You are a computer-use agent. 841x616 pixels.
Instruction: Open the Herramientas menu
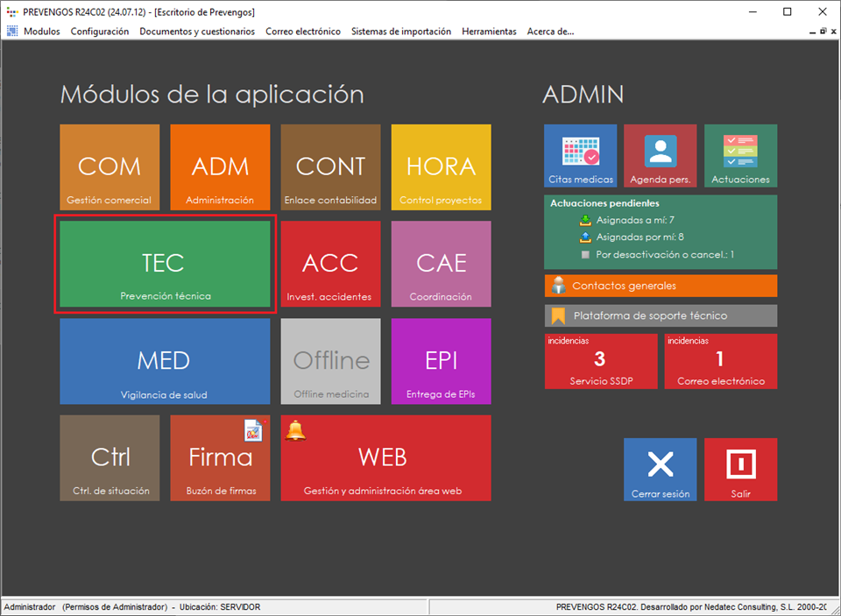[489, 32]
